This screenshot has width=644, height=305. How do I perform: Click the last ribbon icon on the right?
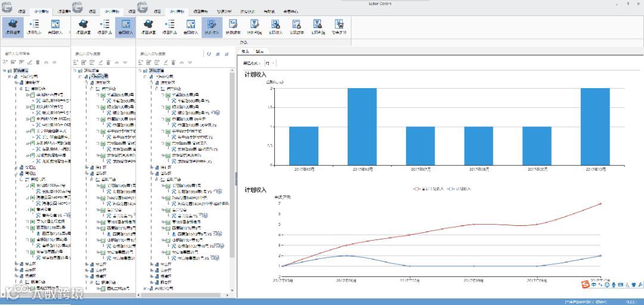[339, 27]
